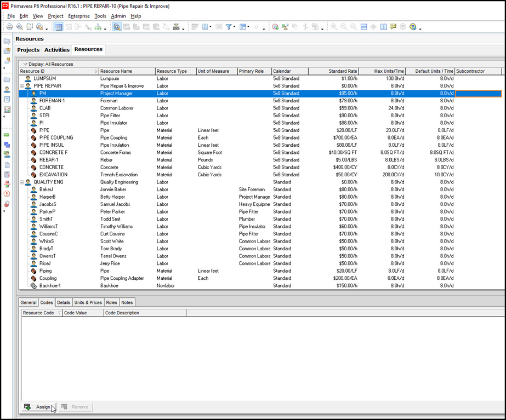The width and height of the screenshot is (506, 420).
Task: Open the Columns toolbar button
Action: click(205, 27)
